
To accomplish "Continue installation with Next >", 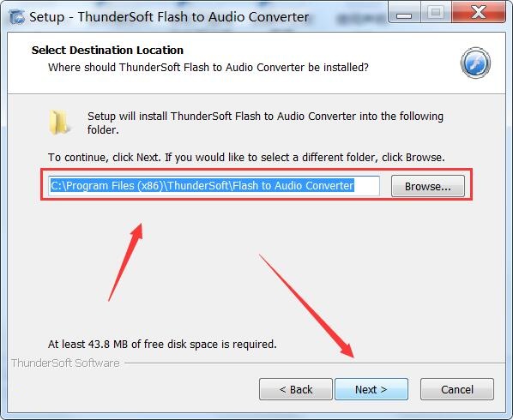I will coord(371,389).
